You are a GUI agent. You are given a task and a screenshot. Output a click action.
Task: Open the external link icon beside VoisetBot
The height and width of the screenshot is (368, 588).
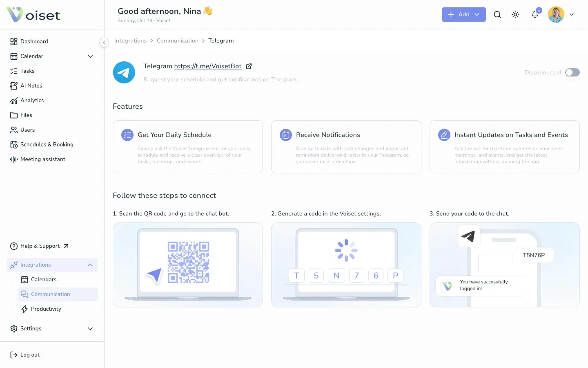pos(249,66)
